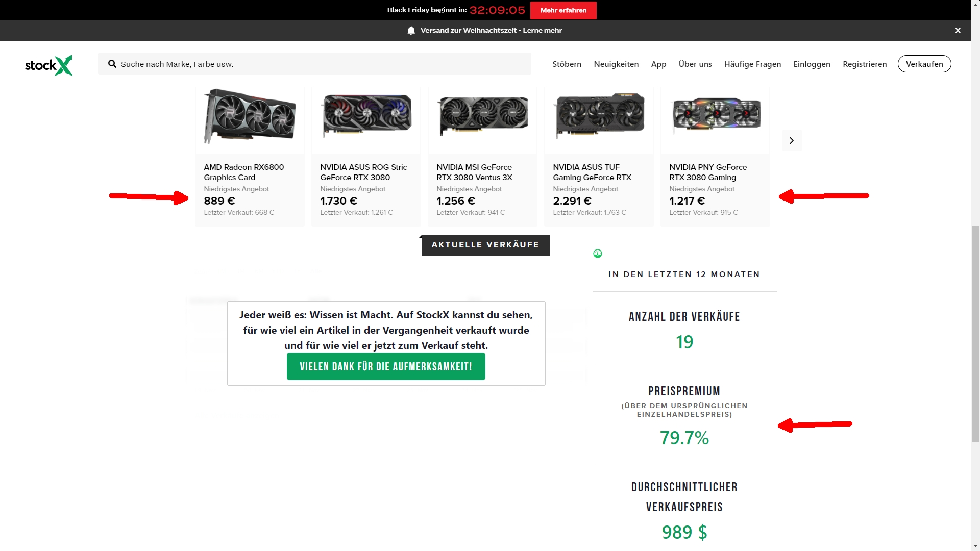Advance carousel with the right chevron
Image resolution: width=980 pixels, height=551 pixels.
point(792,140)
